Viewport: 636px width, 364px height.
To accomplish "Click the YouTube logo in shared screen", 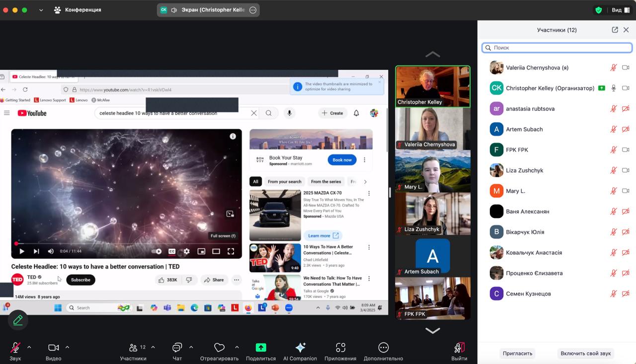I will pos(32,113).
